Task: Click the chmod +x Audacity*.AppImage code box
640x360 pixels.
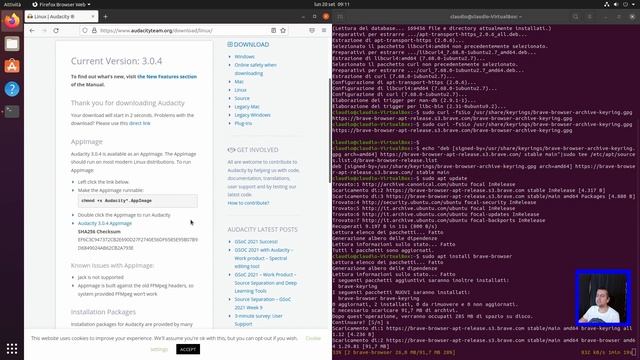Action: (138, 201)
